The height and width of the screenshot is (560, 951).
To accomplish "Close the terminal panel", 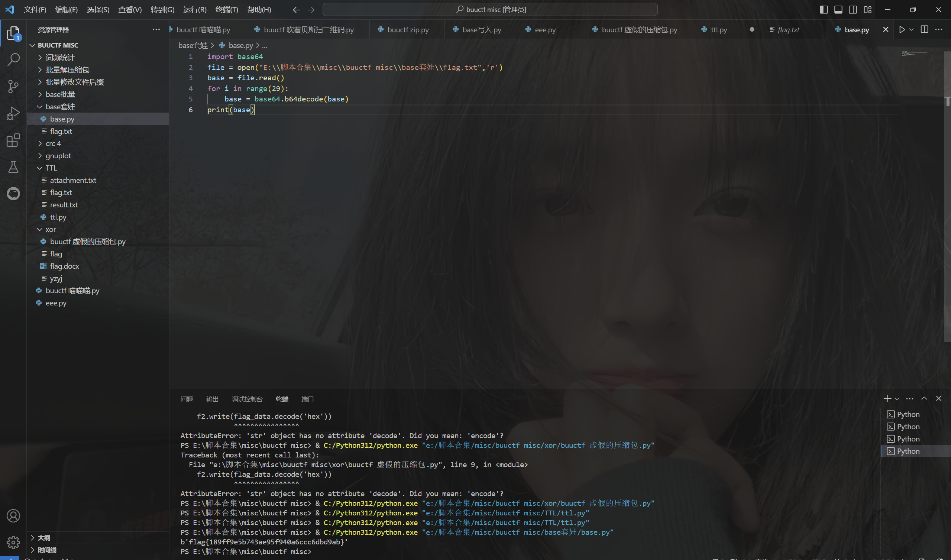I will pos(938,398).
